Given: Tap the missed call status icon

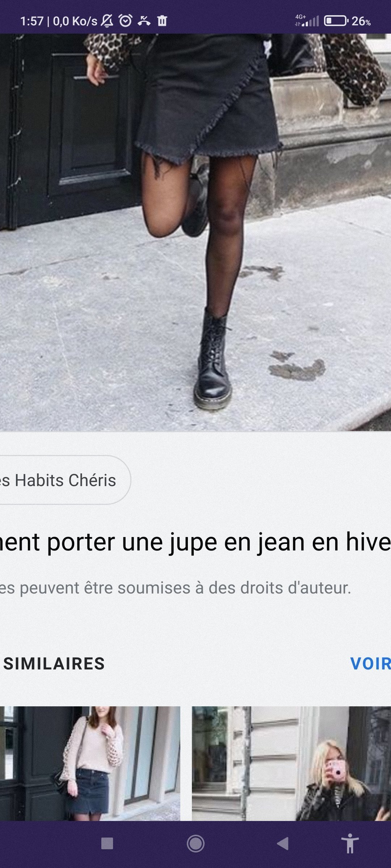Looking at the screenshot, I should click(144, 21).
